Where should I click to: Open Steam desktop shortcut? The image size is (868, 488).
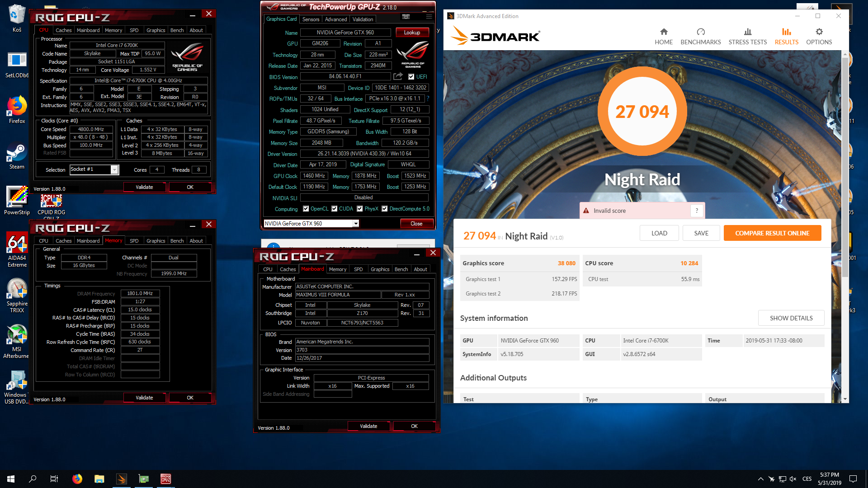coord(17,156)
